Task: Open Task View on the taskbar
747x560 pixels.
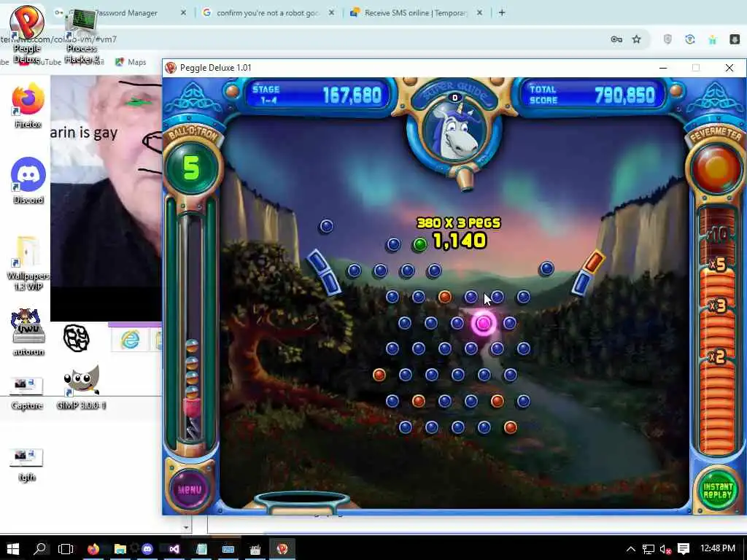Action: point(65,549)
